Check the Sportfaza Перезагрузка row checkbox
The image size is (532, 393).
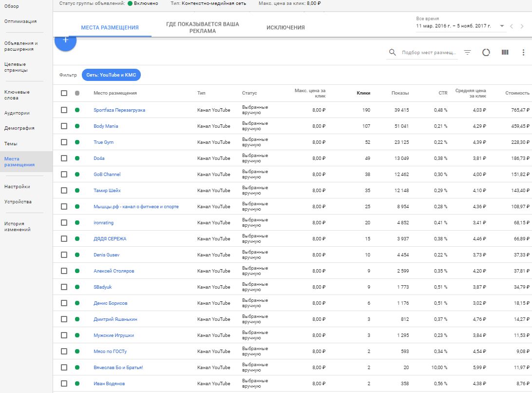click(x=64, y=110)
